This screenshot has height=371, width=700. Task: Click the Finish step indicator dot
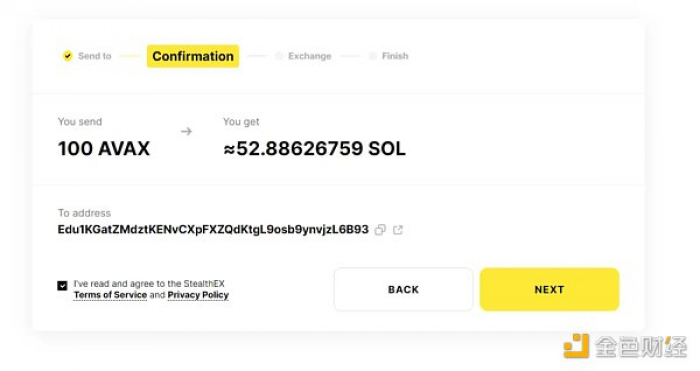(x=372, y=56)
